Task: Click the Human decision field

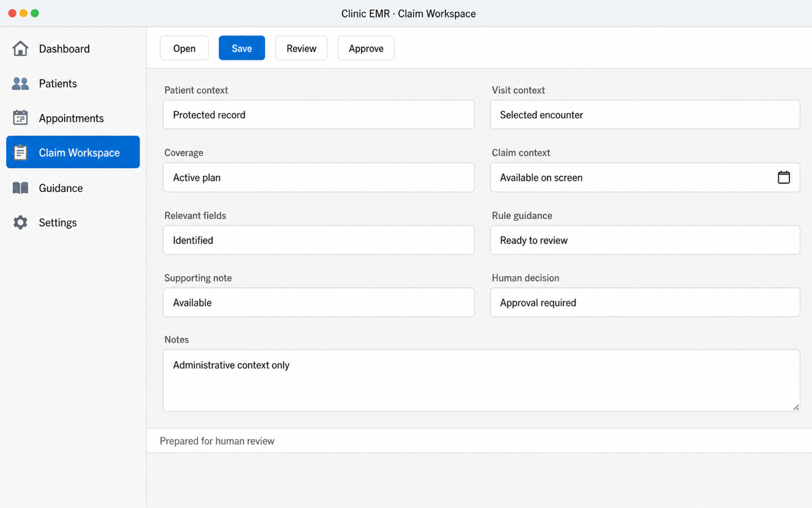Action: pos(645,302)
